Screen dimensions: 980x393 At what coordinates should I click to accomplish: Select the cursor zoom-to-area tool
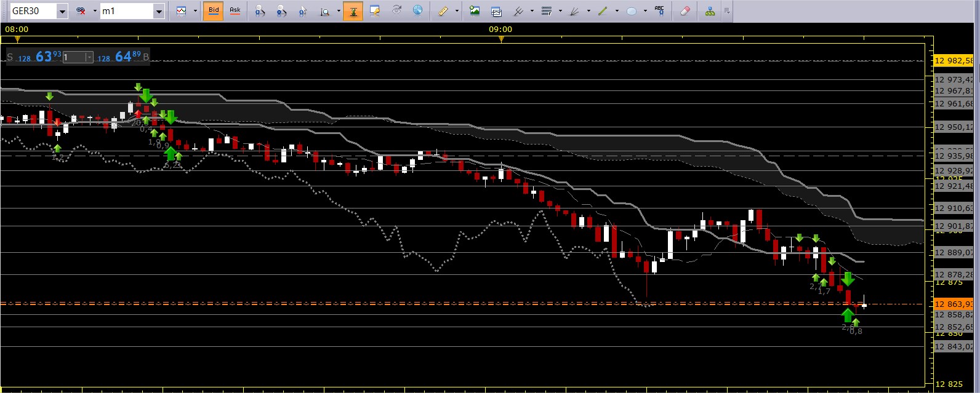(x=303, y=11)
